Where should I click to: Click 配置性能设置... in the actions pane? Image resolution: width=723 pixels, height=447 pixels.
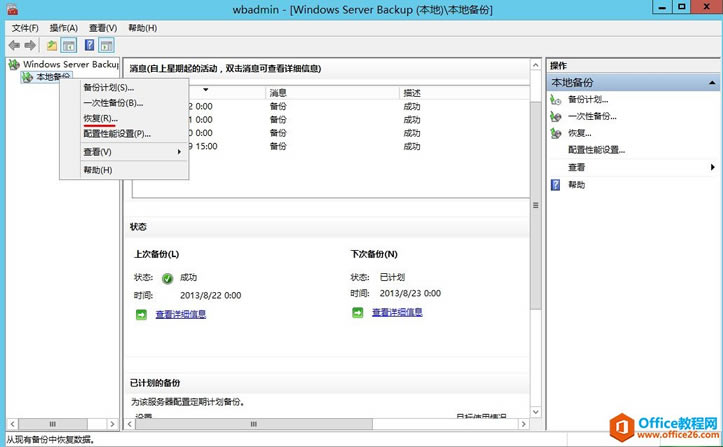[596, 150]
